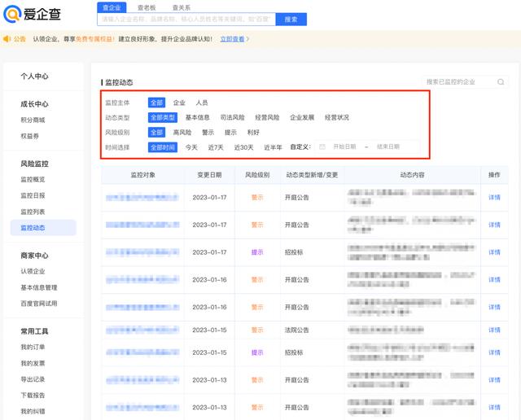Click 监控对象 column header

[x=143, y=175]
